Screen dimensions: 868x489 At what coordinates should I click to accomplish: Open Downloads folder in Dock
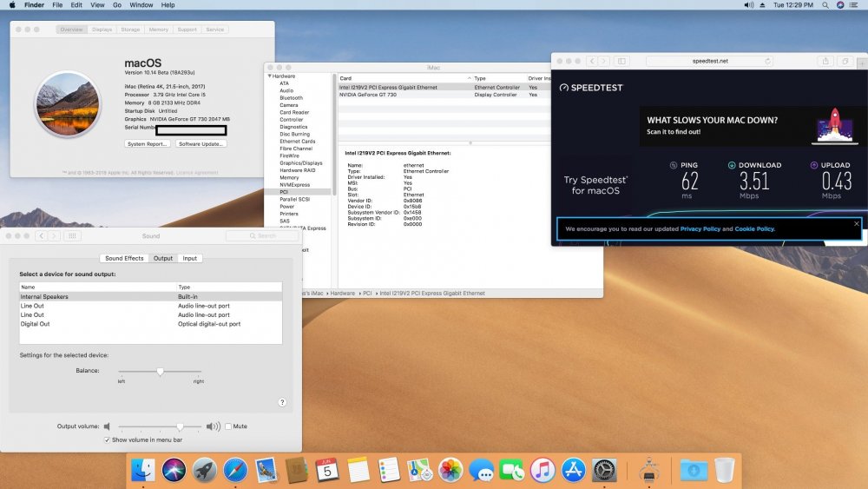coord(694,470)
